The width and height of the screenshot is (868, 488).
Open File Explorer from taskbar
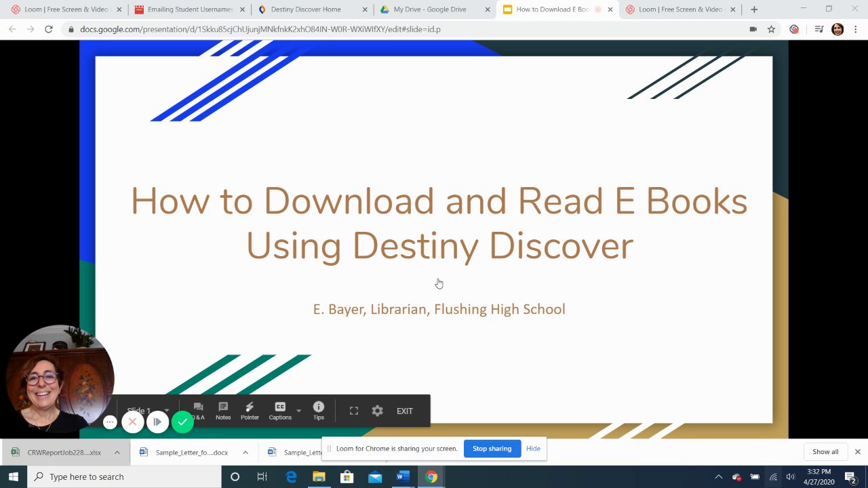319,476
